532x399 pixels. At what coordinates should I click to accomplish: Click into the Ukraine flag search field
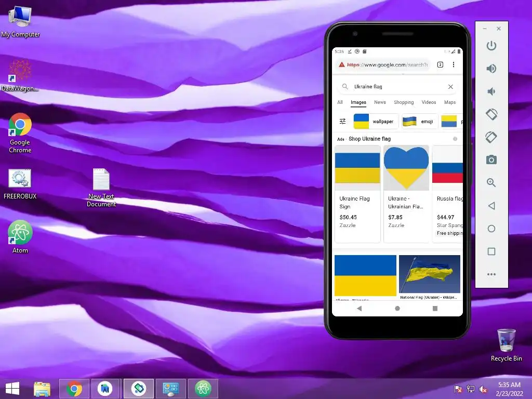(397, 87)
